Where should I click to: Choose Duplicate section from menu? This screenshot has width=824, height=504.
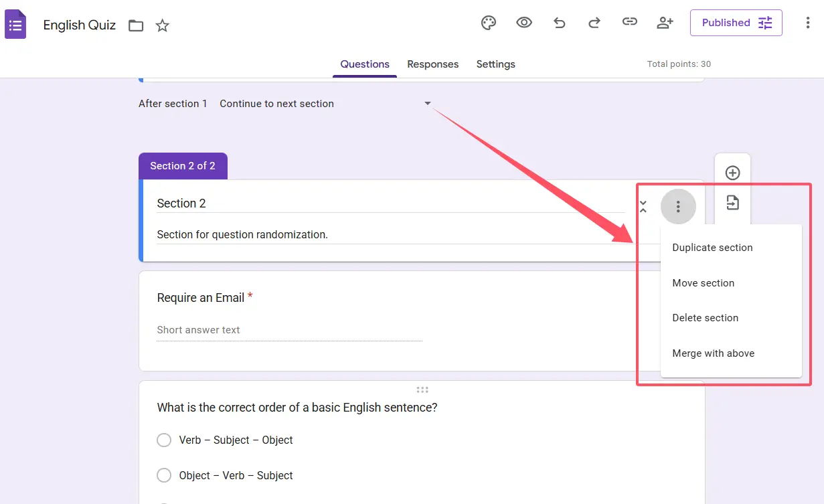point(712,248)
